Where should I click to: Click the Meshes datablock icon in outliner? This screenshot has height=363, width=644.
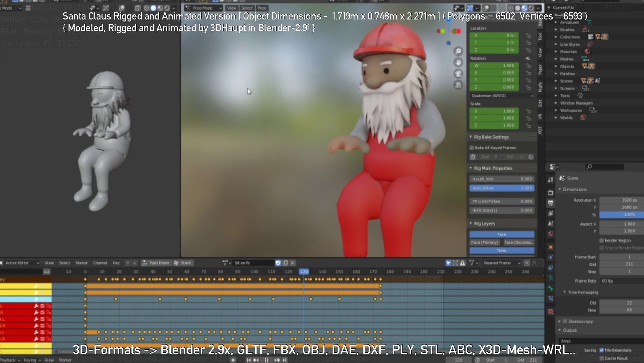tap(585, 59)
